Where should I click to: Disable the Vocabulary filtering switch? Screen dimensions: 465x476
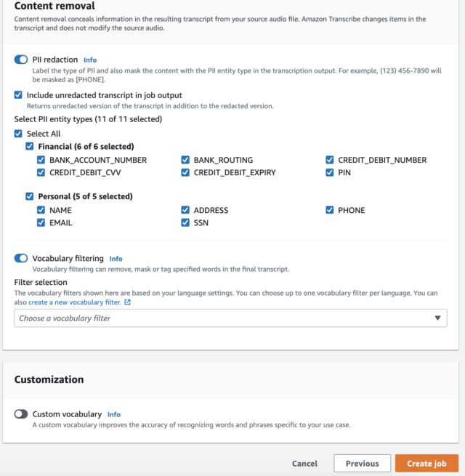pos(21,258)
